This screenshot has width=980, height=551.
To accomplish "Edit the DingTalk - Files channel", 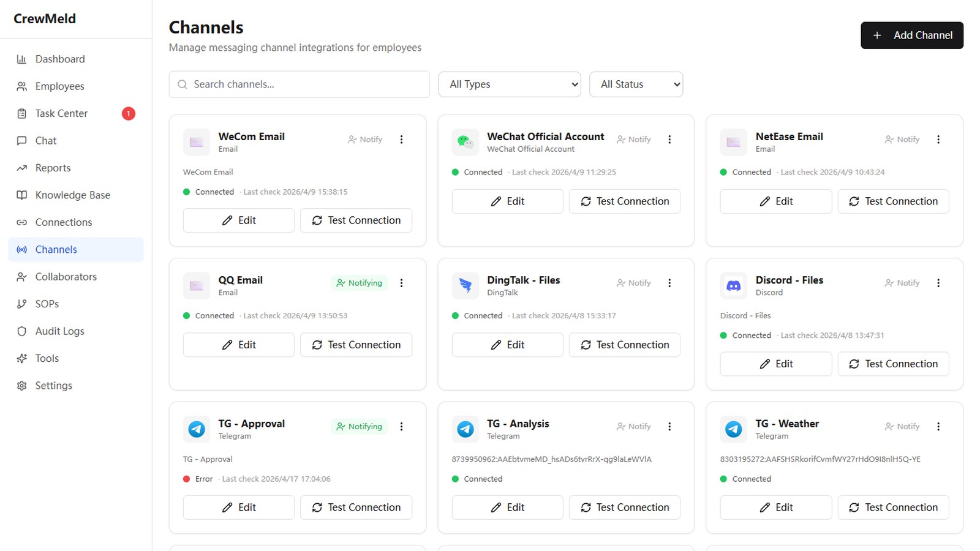I will pyautogui.click(x=507, y=345).
